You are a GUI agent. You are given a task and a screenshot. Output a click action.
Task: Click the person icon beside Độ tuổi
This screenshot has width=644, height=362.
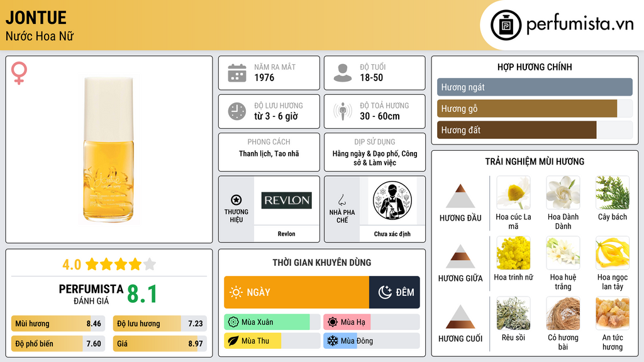pos(343,73)
